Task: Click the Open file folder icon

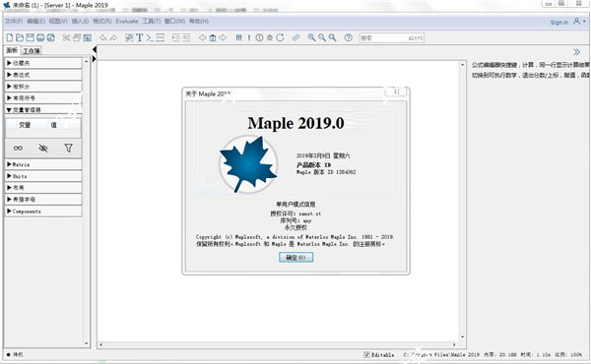Action: [x=20, y=37]
